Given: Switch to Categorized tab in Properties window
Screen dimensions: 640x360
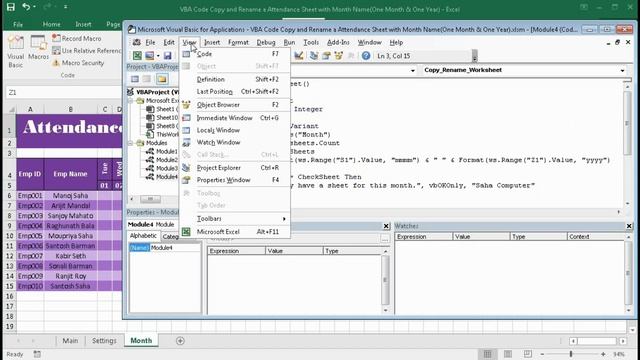Looking at the screenshot, I should tap(170, 237).
